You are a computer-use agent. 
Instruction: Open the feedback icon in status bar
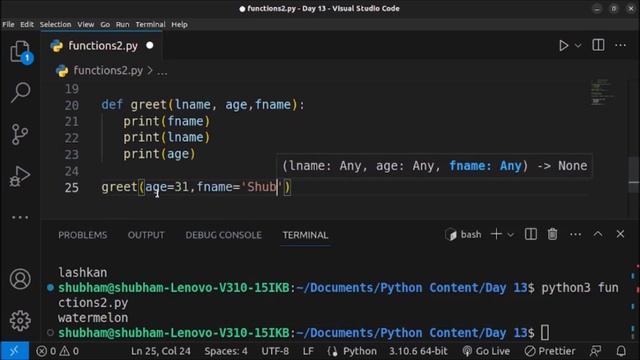pos(596,351)
